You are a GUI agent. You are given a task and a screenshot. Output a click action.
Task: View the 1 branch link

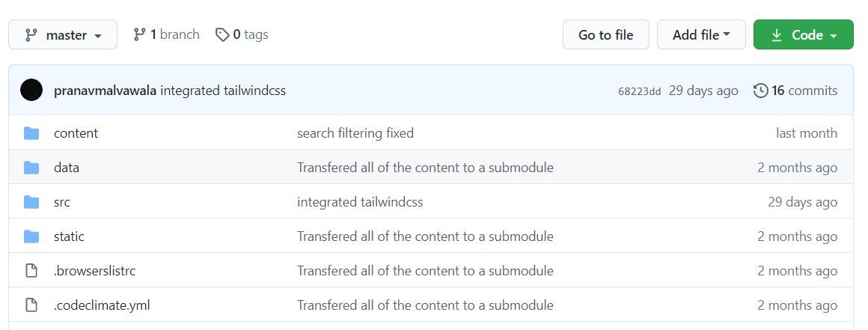click(166, 34)
